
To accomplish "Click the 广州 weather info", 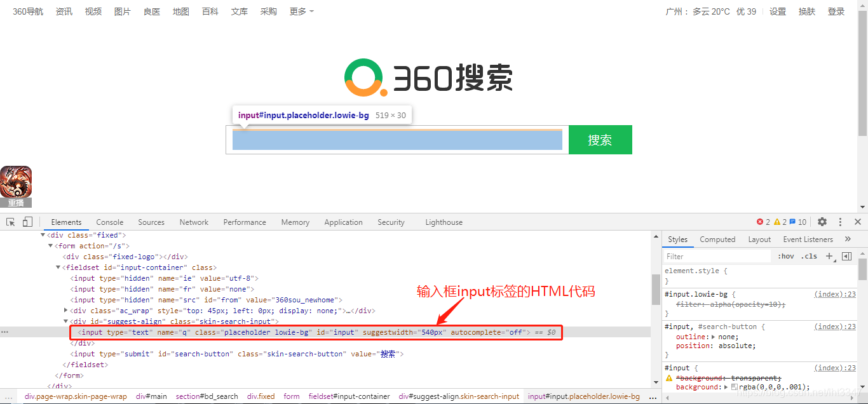I will coord(711,11).
